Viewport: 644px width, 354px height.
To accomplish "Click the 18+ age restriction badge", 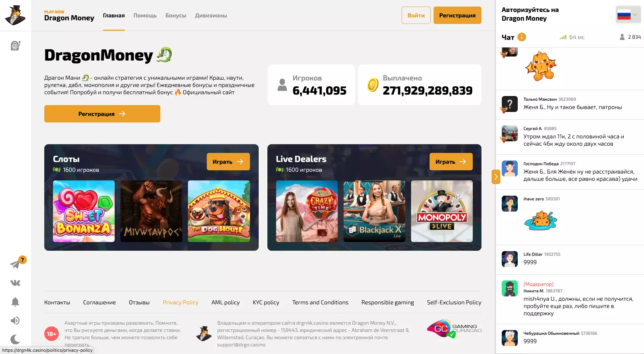I will click(52, 334).
